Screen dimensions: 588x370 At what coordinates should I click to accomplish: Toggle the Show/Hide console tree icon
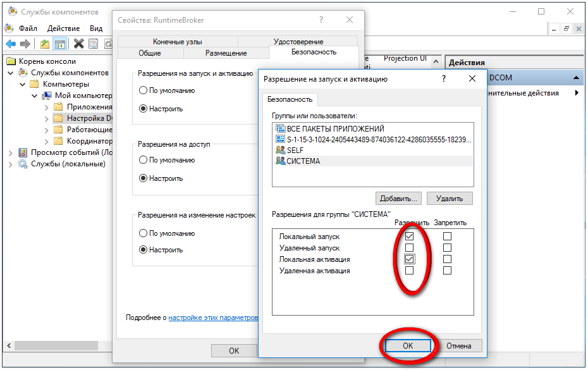(x=60, y=44)
